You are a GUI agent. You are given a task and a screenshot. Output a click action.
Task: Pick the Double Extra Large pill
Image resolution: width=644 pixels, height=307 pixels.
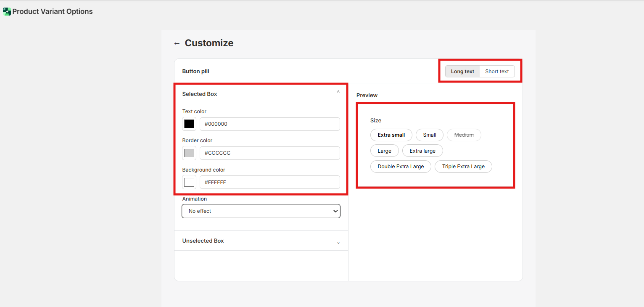401,167
